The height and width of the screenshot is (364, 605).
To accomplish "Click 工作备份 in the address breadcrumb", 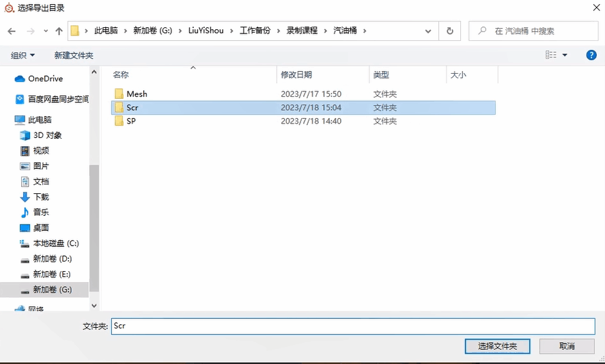I will tap(255, 31).
